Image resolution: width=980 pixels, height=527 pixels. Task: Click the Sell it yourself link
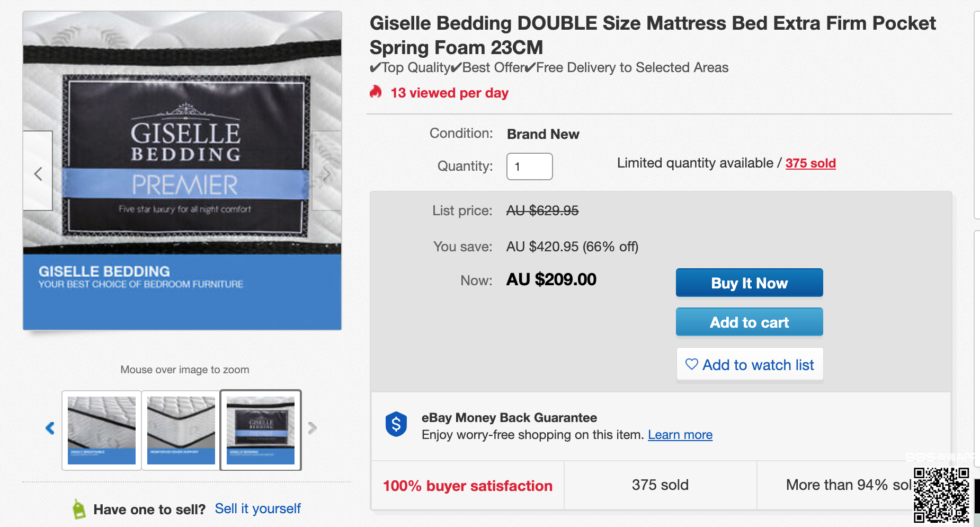click(257, 508)
